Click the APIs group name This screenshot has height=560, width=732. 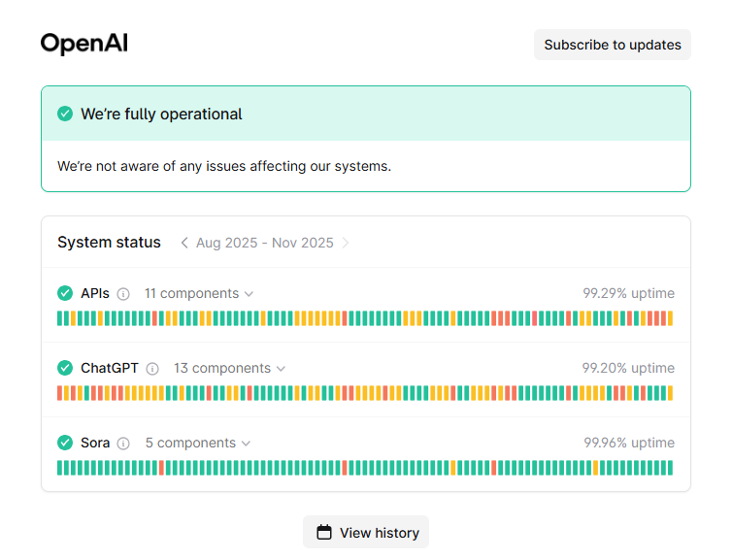coord(95,293)
